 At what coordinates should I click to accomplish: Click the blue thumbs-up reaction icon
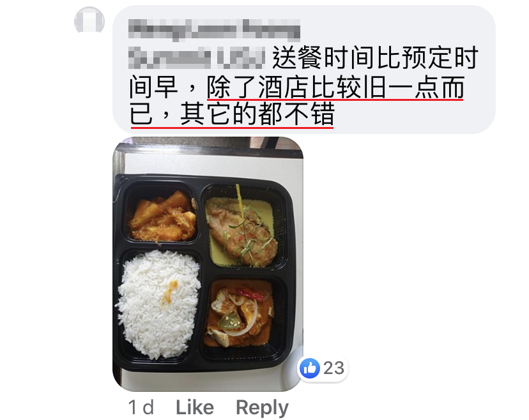pos(309,368)
